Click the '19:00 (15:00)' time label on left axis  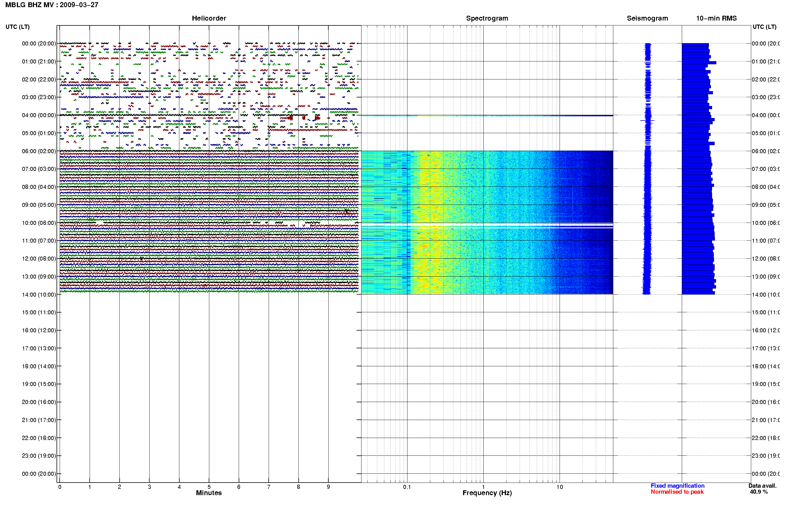(x=39, y=384)
